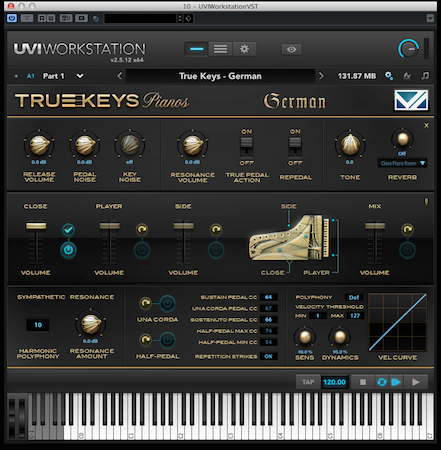Viewport: 441px width, 450px height.
Task: Toggle the True Pedal Action switch
Action: [x=247, y=147]
